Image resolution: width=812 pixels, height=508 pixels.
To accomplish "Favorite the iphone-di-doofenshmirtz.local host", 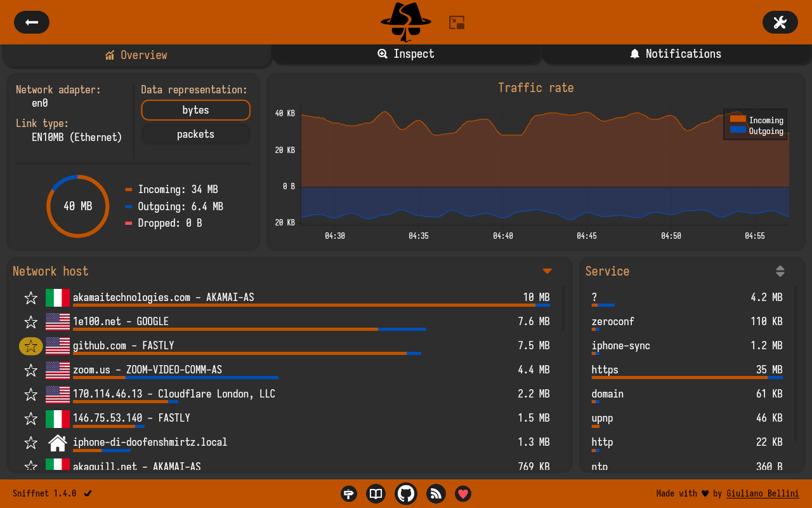I will tap(30, 443).
